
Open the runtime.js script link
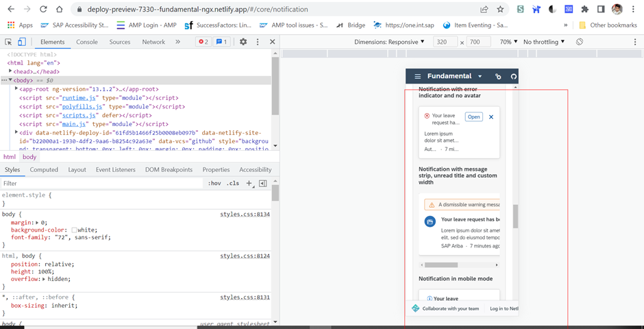pos(79,98)
